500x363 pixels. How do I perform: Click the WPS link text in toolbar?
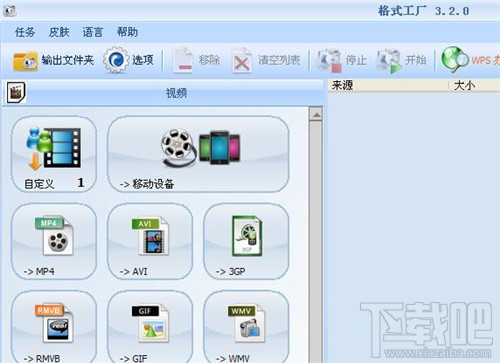pos(485,60)
